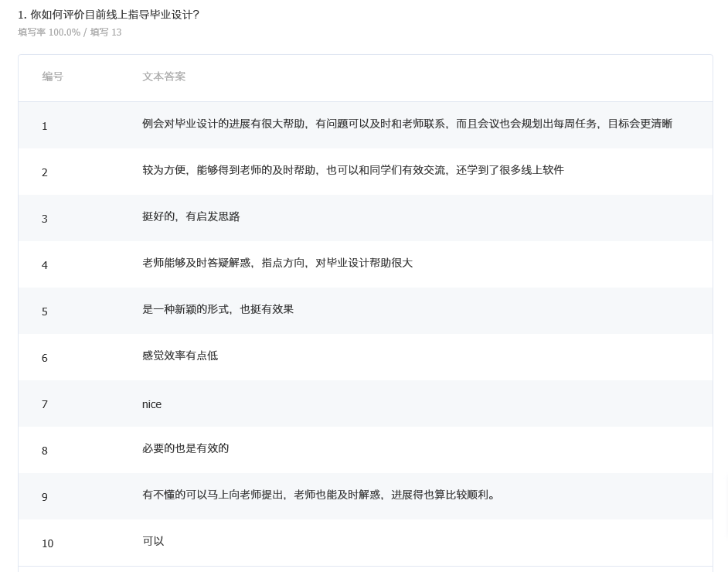This screenshot has width=728, height=572.
Task: Select the answer starting with 有不懂的可以马上
Action: pos(320,495)
